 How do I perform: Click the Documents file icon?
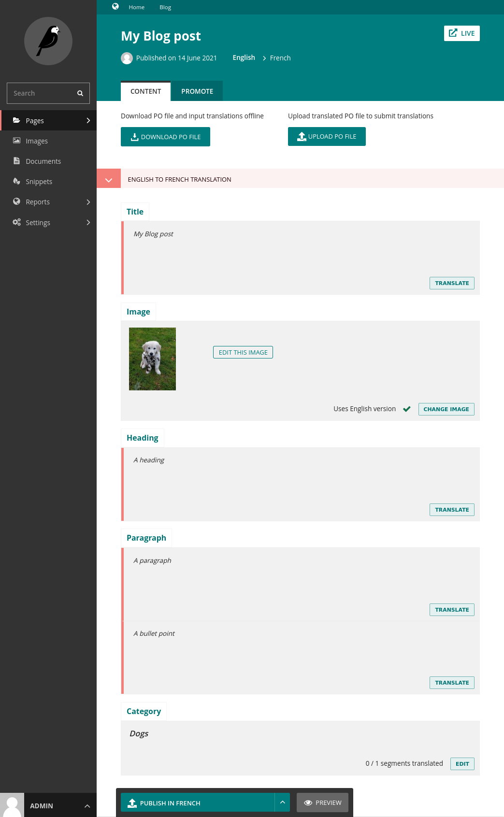point(16,161)
